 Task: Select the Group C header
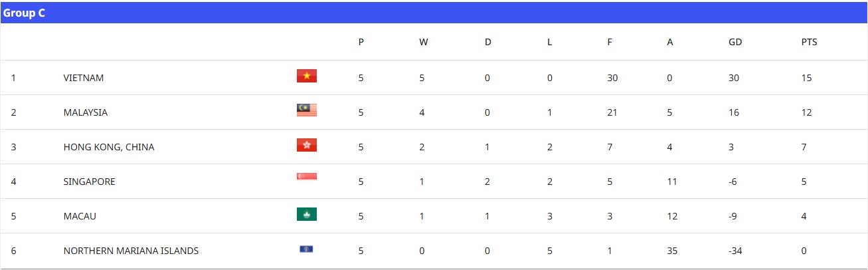[24, 13]
